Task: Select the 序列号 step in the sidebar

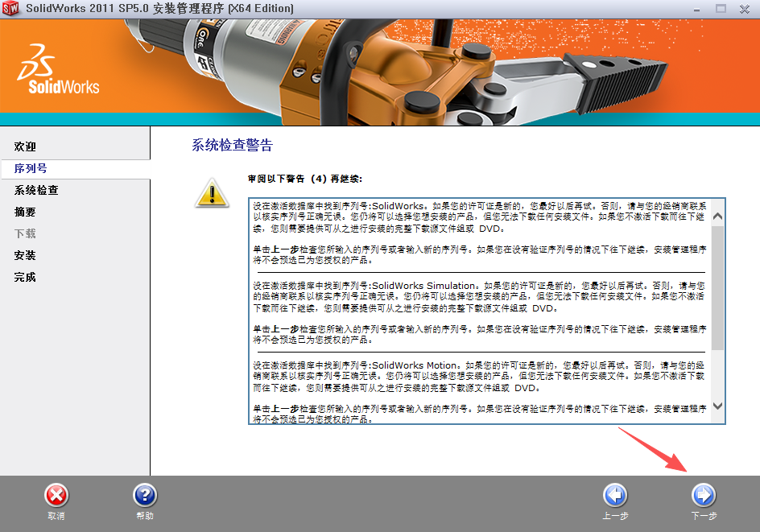Action: [31, 169]
